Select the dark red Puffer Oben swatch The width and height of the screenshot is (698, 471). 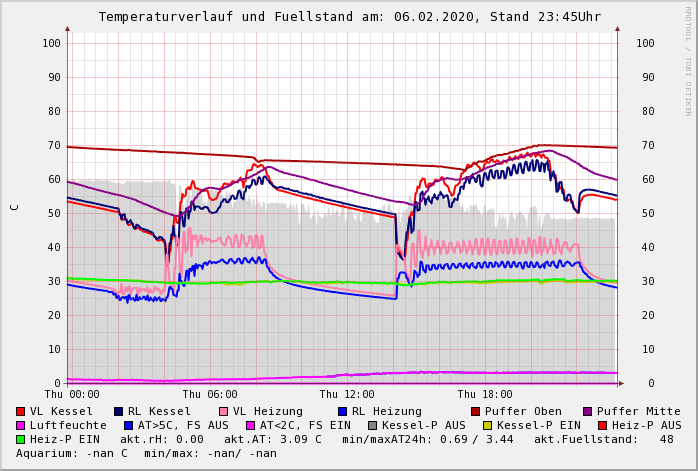tap(476, 411)
